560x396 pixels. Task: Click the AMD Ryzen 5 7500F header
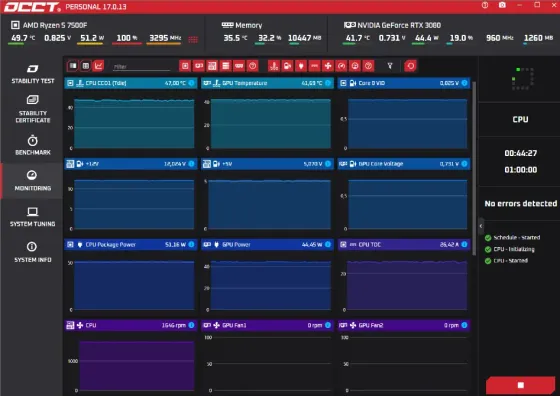(x=49, y=25)
